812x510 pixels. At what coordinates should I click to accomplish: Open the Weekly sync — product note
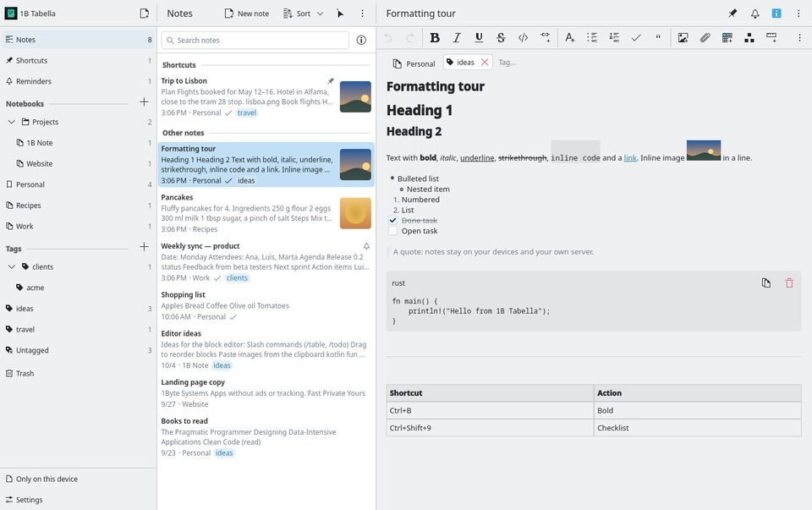[266, 261]
